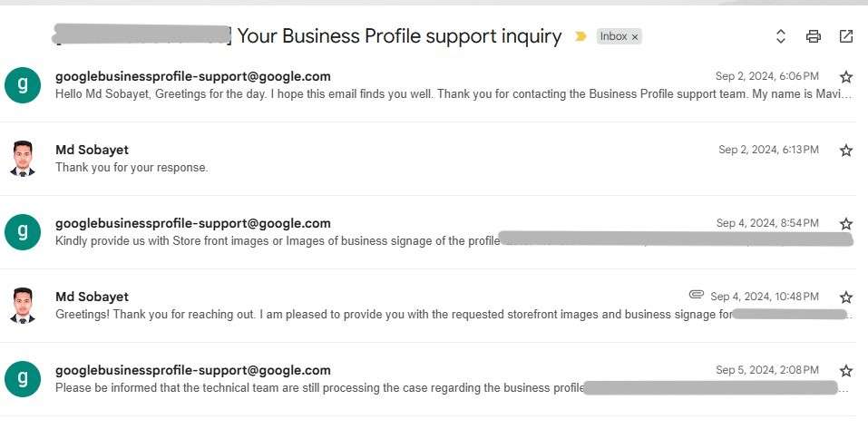Open conversation in a new window

click(845, 37)
